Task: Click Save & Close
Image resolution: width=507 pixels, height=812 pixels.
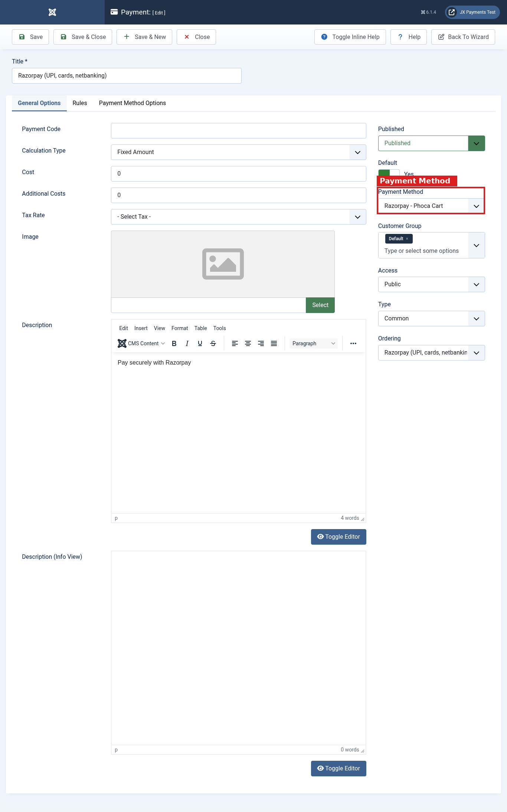Action: 83,37
